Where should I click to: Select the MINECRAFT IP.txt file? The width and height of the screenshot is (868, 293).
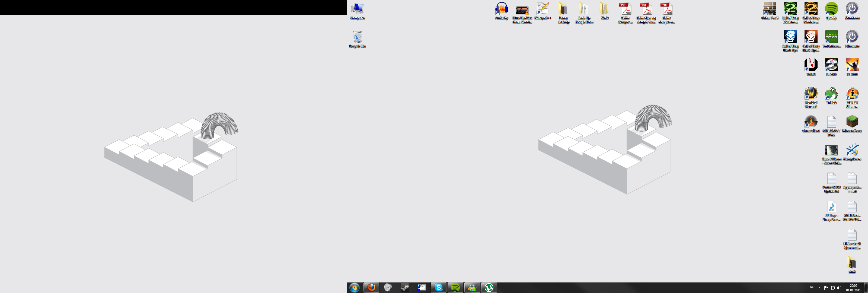click(x=831, y=126)
